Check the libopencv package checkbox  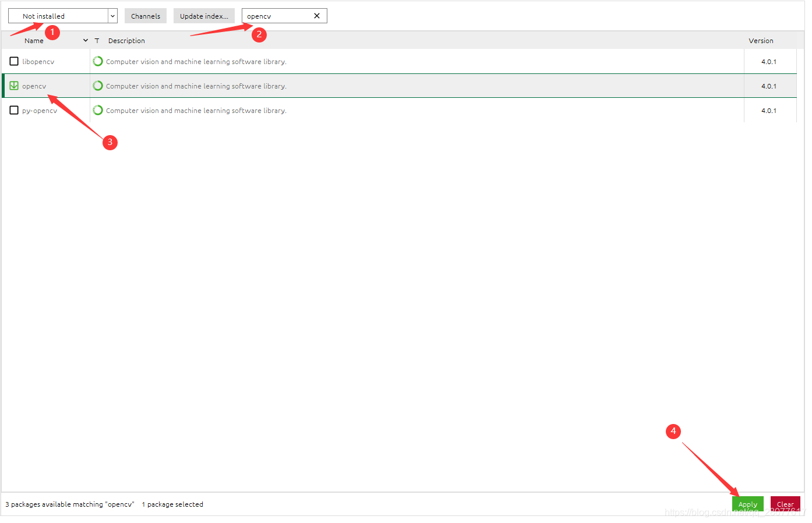coord(14,61)
